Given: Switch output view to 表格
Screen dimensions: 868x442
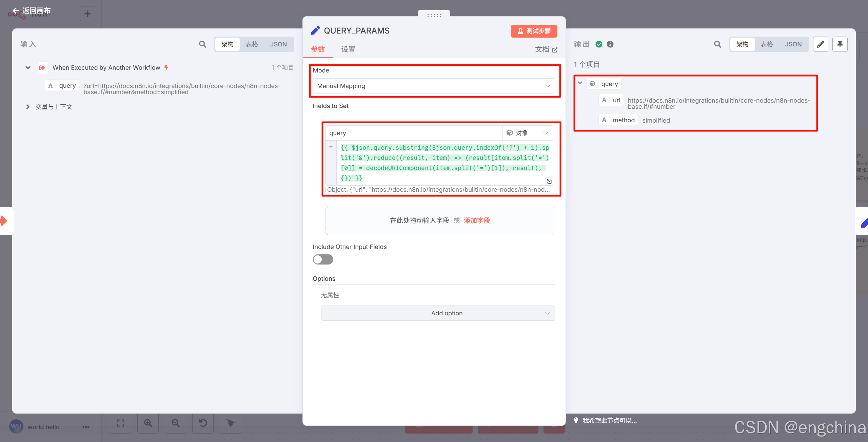Looking at the screenshot, I should click(x=767, y=44).
